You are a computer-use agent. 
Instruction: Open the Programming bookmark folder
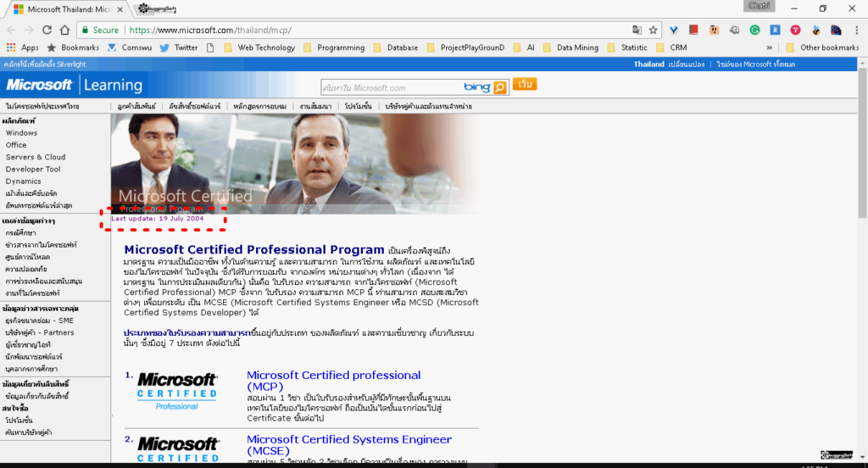(x=334, y=47)
